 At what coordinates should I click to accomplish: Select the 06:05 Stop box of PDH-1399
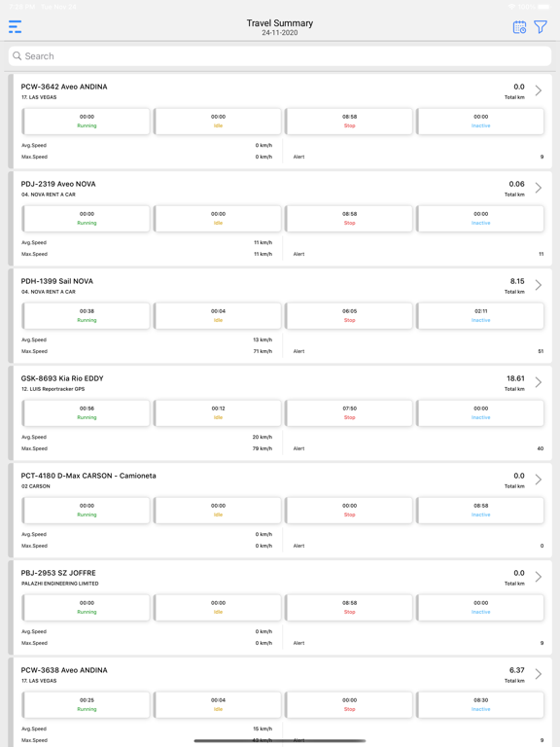coord(349,316)
